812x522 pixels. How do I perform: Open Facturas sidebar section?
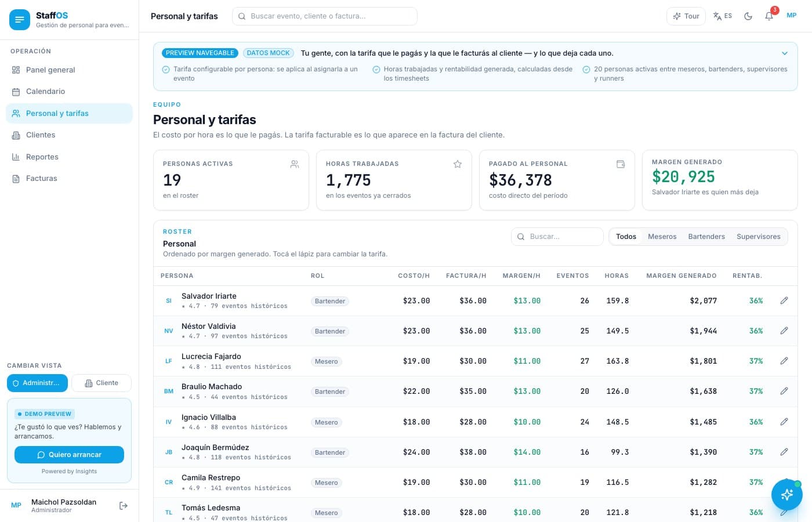69,179
